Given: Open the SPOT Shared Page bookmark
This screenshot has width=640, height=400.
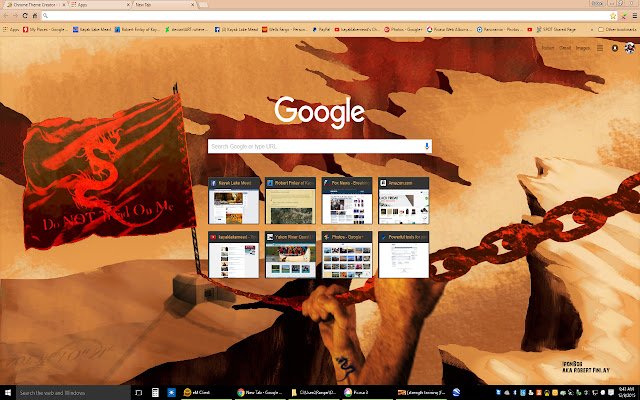Looking at the screenshot, I should [x=556, y=29].
